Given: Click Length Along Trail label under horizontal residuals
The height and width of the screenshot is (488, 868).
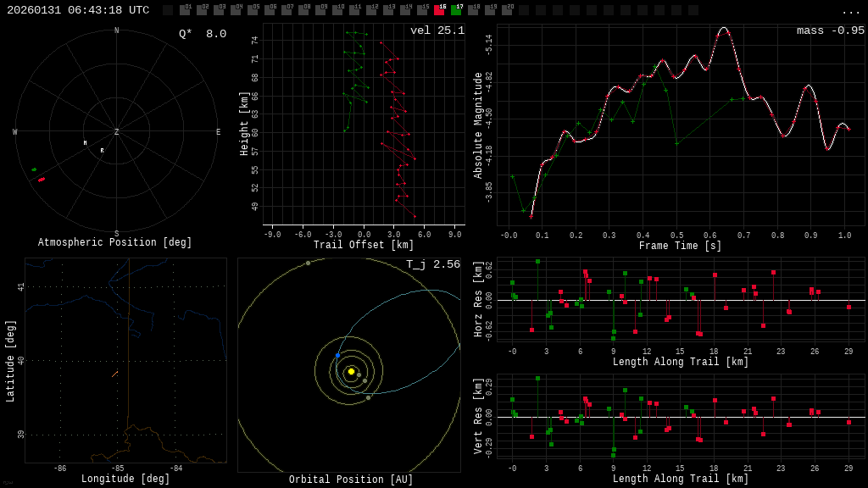Looking at the screenshot, I should point(681,362).
